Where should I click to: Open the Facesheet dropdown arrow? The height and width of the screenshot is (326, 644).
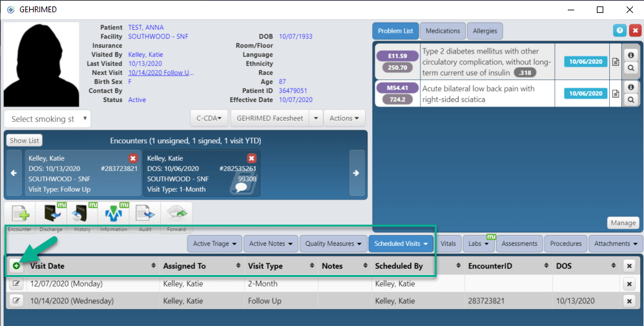[315, 118]
